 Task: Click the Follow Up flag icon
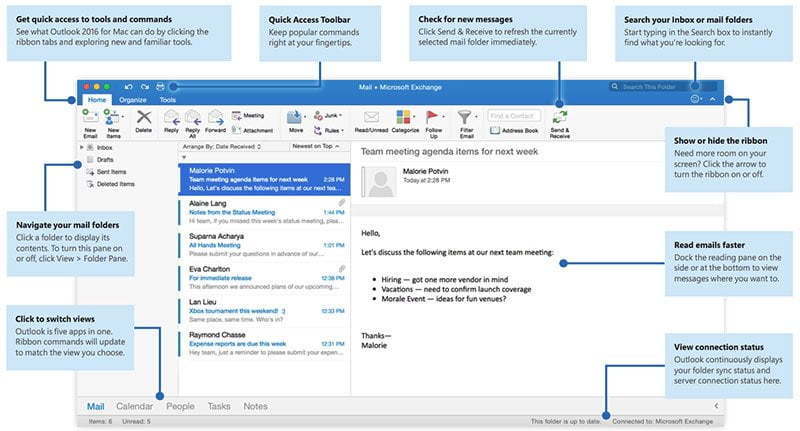point(435,119)
